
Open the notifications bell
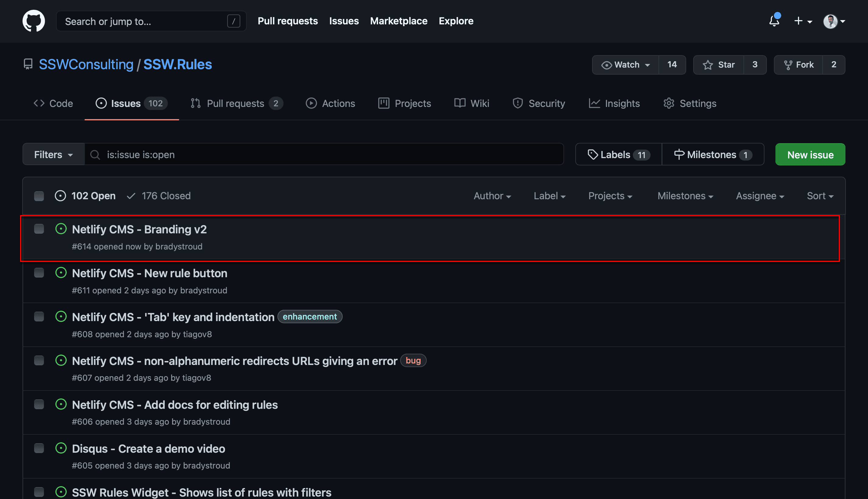(x=774, y=21)
